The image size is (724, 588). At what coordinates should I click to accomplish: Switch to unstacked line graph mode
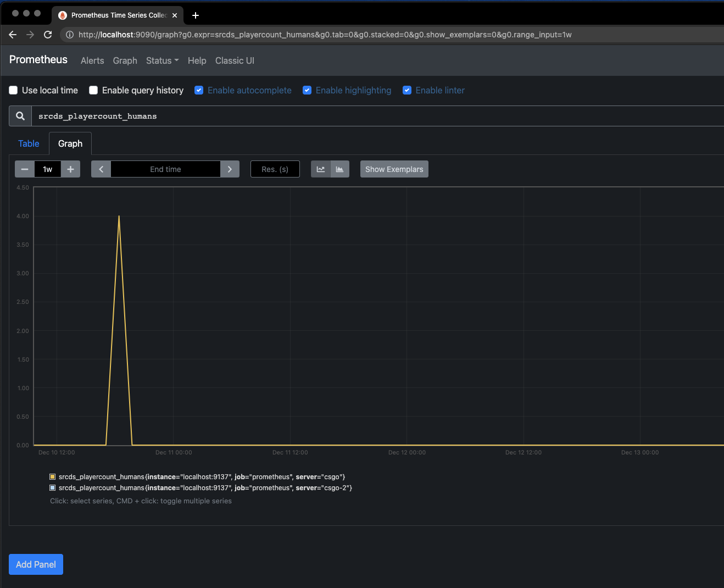click(321, 169)
